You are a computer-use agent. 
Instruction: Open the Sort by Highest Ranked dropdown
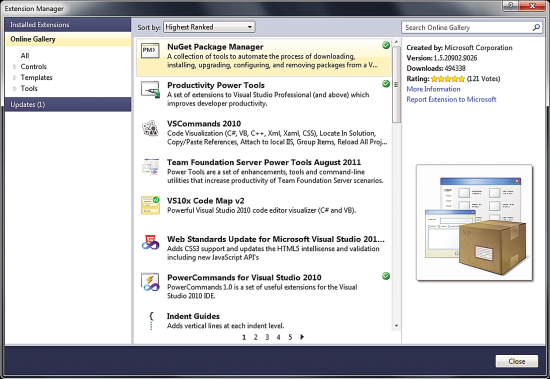click(209, 27)
